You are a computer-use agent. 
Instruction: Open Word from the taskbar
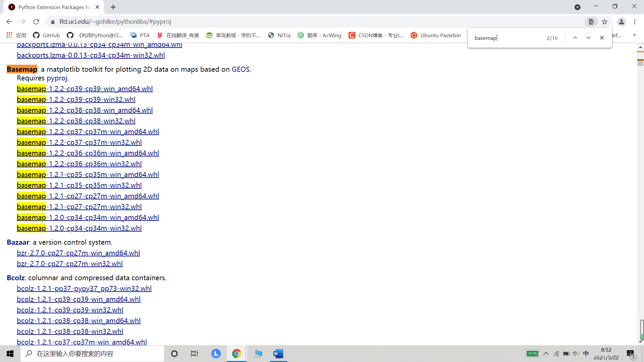click(278, 354)
